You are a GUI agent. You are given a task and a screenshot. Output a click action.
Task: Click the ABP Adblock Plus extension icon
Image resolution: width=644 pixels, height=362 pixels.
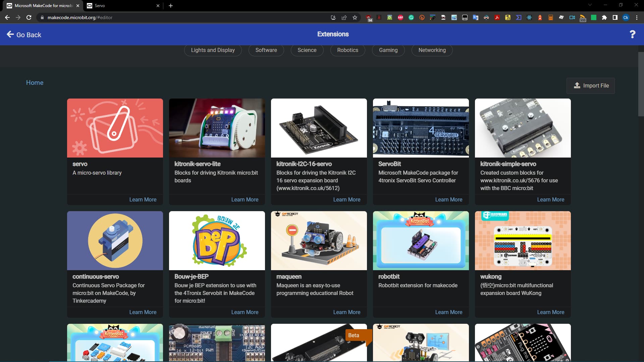tap(400, 17)
